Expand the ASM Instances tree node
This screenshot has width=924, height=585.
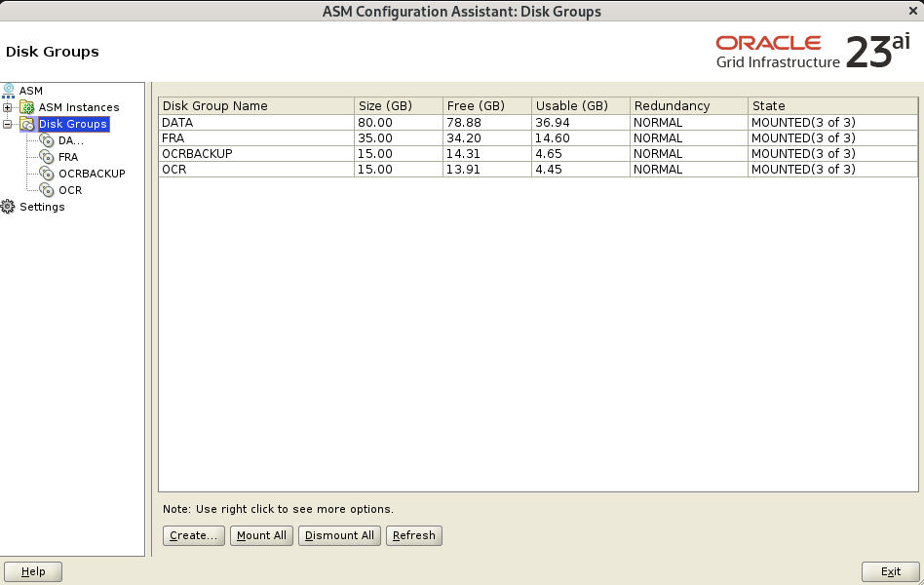7,107
